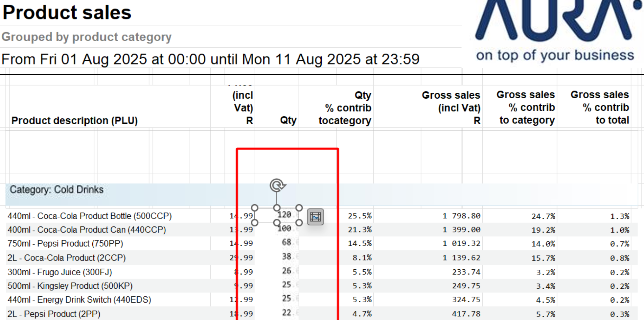Click quantity 25 in the Kingsley Product row

click(x=287, y=285)
